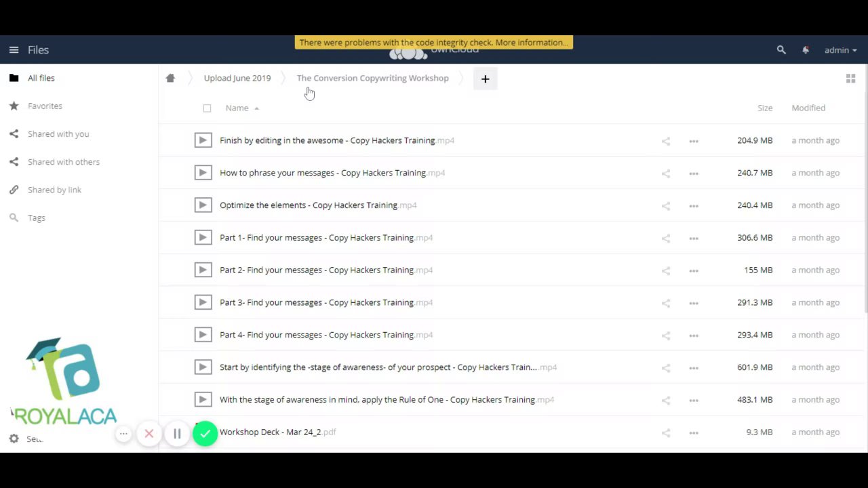Viewport: 868px width, 488px height.
Task: Open the search magnifier icon
Action: [x=781, y=49]
